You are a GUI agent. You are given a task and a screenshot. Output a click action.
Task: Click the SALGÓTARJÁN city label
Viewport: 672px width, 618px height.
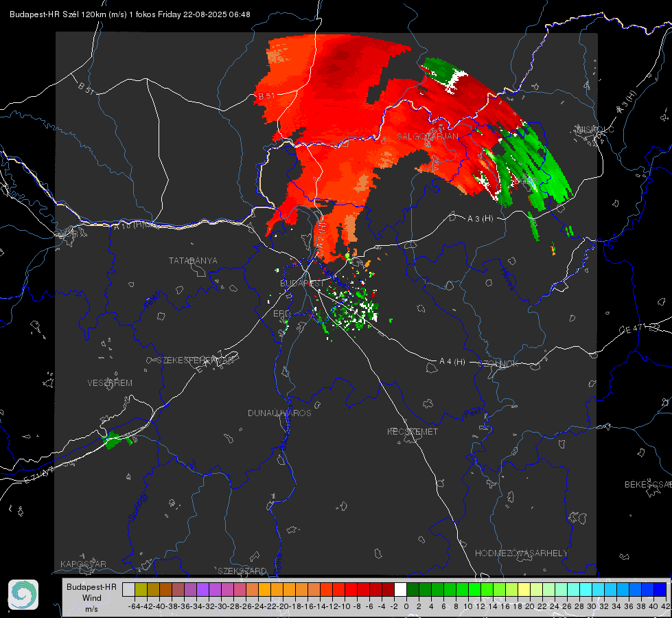pyautogui.click(x=427, y=137)
